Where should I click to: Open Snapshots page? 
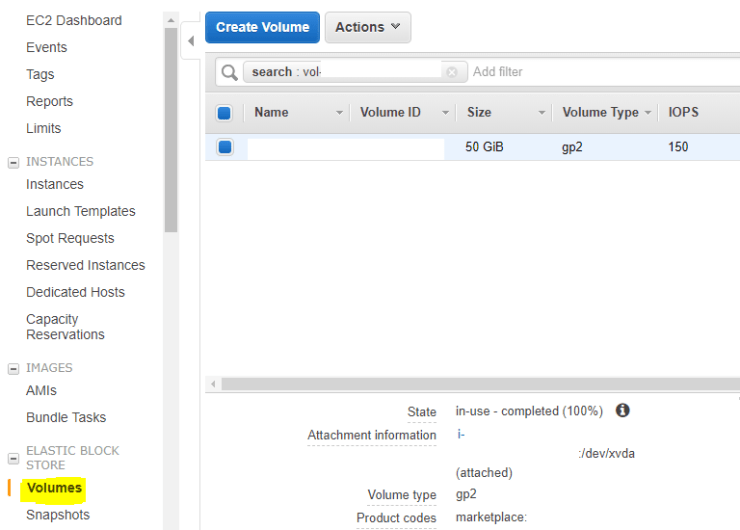(x=58, y=515)
